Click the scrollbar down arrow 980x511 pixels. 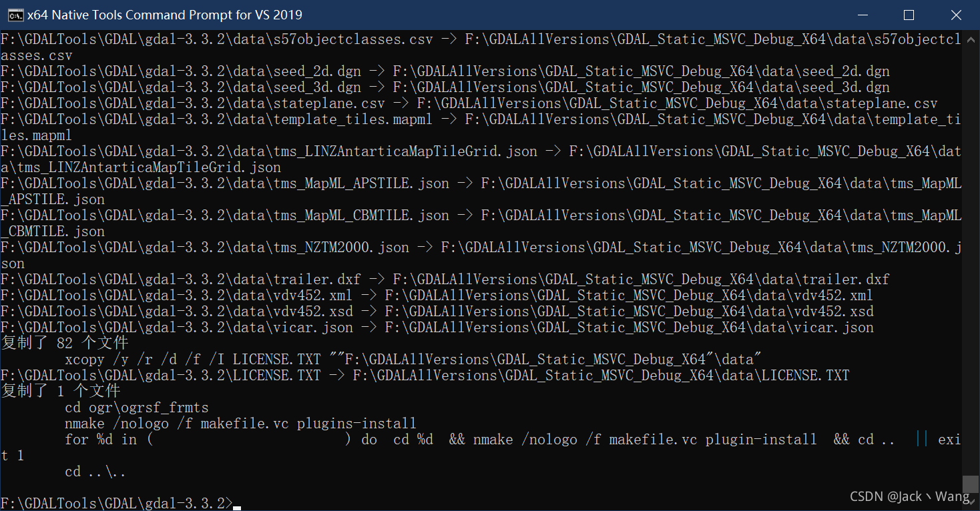click(x=971, y=502)
